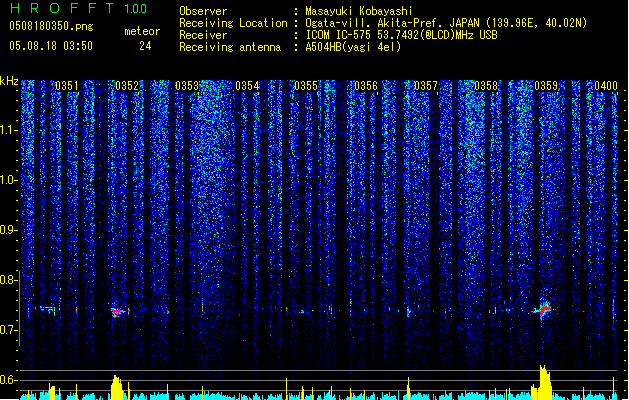Click the strong meteor echo near 0359
The width and height of the screenshot is (629, 400).
point(543,310)
